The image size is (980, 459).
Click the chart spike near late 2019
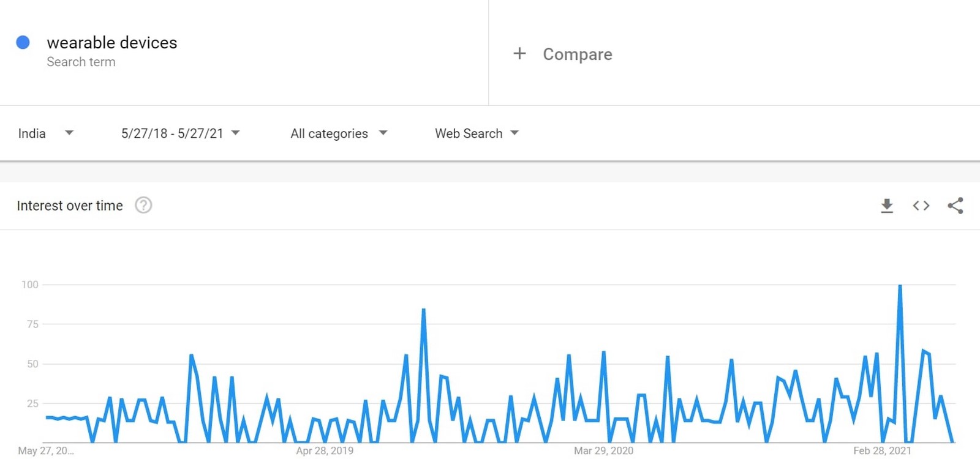[x=423, y=310]
